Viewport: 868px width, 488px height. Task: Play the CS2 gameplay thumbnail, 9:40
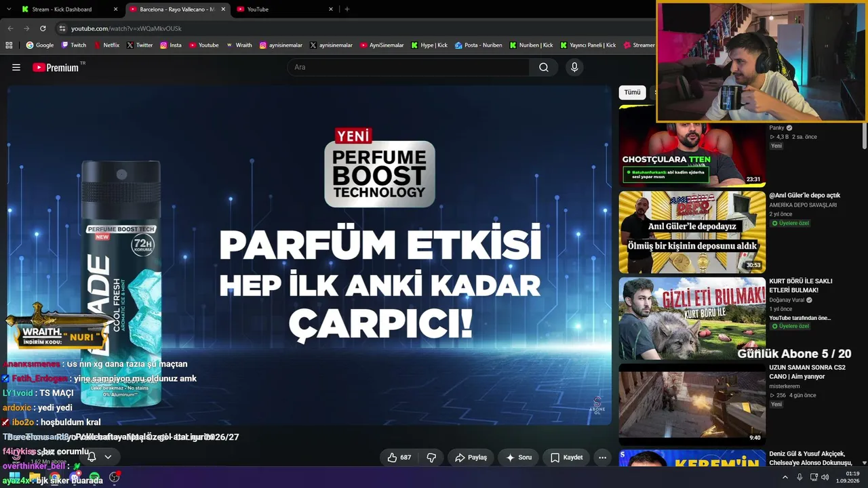click(692, 404)
